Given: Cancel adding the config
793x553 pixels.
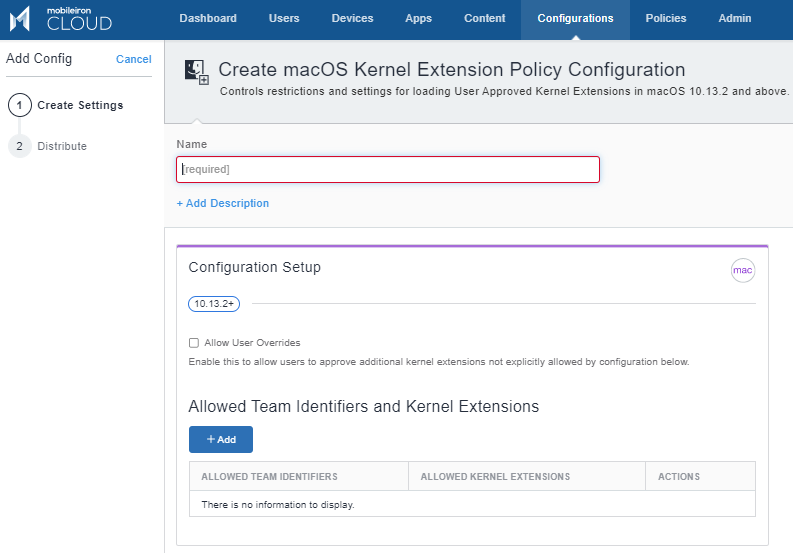Looking at the screenshot, I should point(134,59).
